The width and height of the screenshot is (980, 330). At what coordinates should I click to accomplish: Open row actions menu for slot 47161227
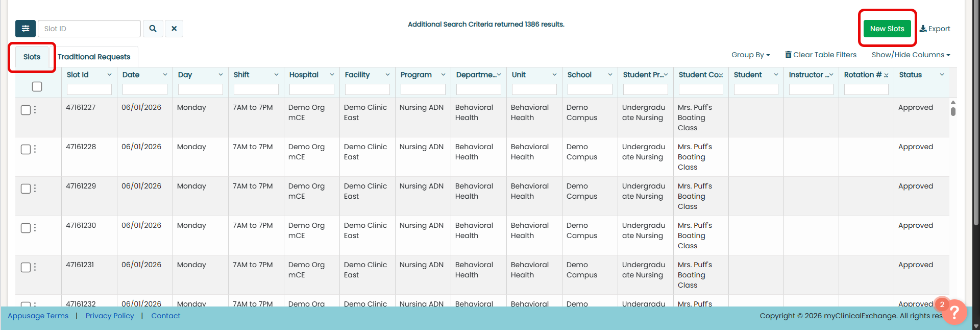point(35,110)
